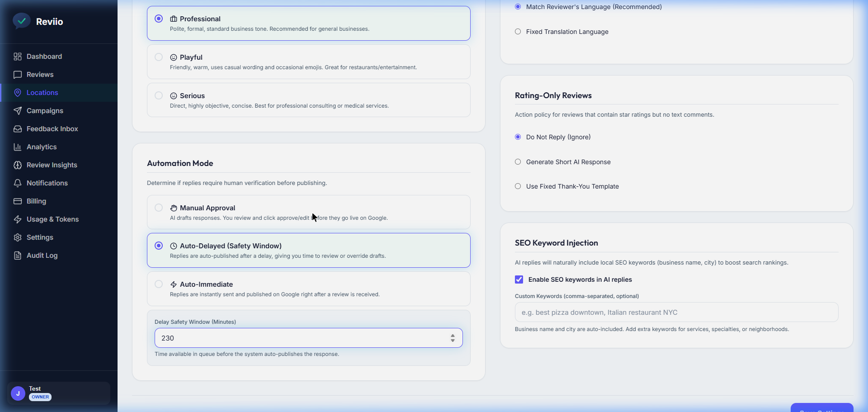This screenshot has height=412, width=868.
Task: Open the Campaigns menu item
Action: (59, 111)
